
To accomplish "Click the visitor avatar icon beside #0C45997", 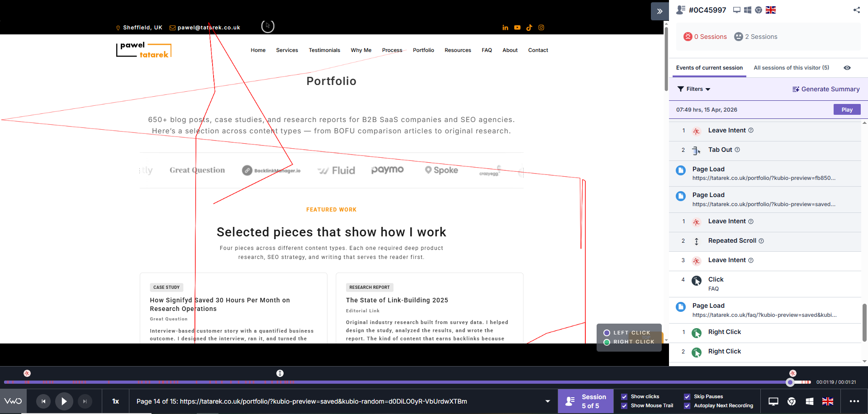I will click(x=680, y=9).
